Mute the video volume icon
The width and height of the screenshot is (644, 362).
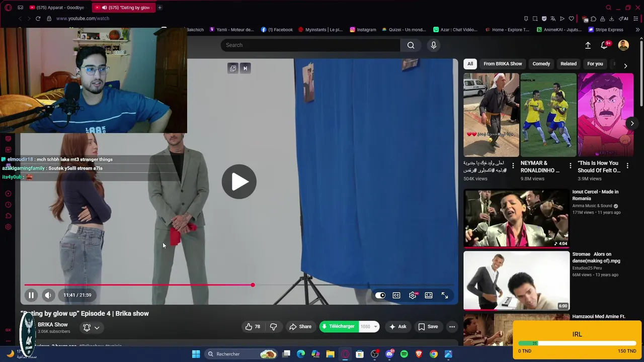point(48,295)
